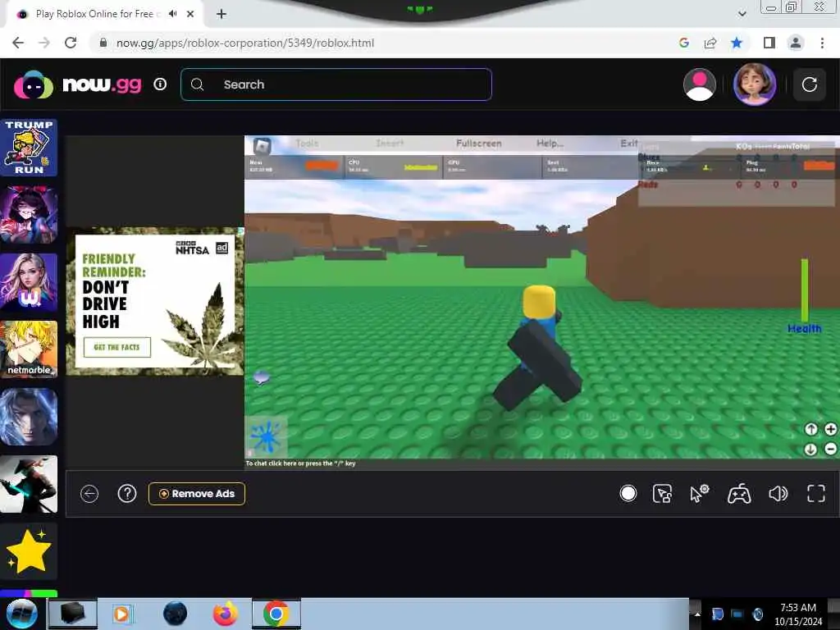The height and width of the screenshot is (630, 840).
Task: Toggle the cursor lock control icon
Action: (x=662, y=493)
